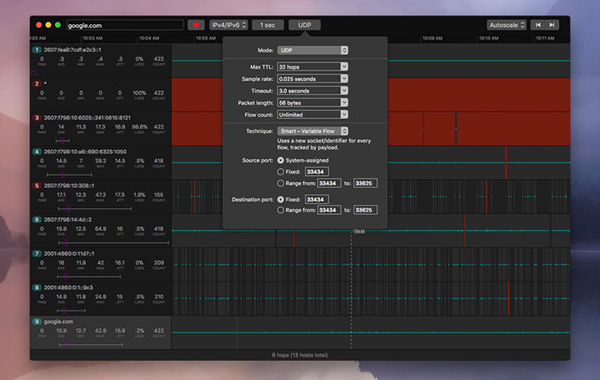
Task: Select Fixed source port radio button
Action: (x=280, y=172)
